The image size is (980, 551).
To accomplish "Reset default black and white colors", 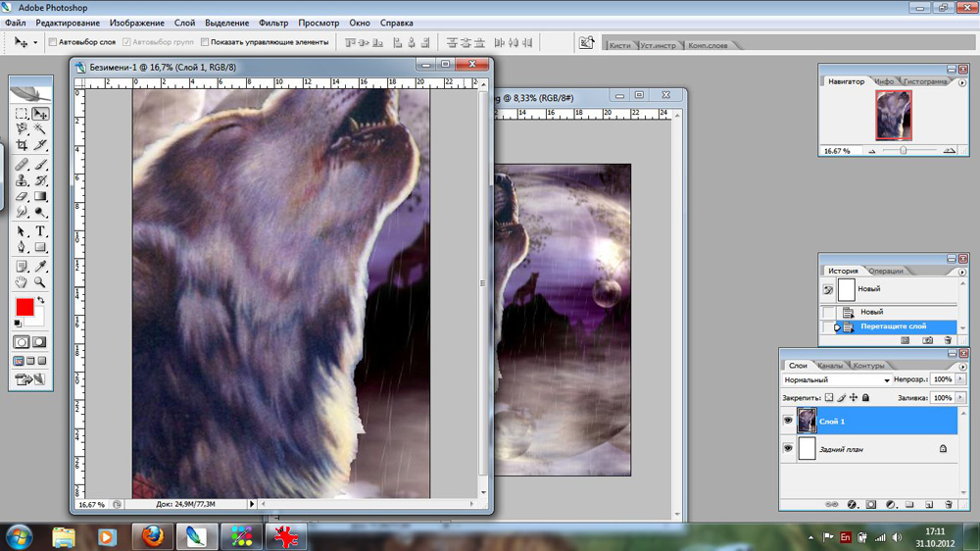I will tap(18, 324).
